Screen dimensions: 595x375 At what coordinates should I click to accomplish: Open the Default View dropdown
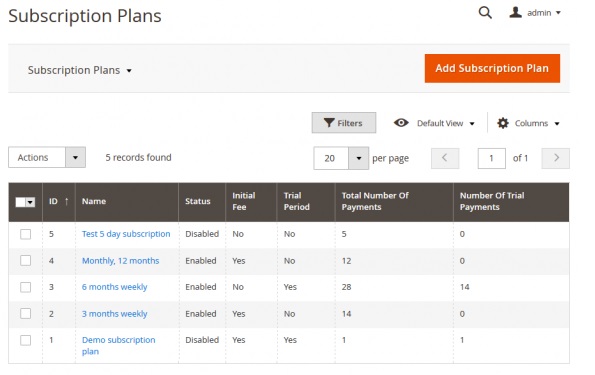tap(445, 123)
